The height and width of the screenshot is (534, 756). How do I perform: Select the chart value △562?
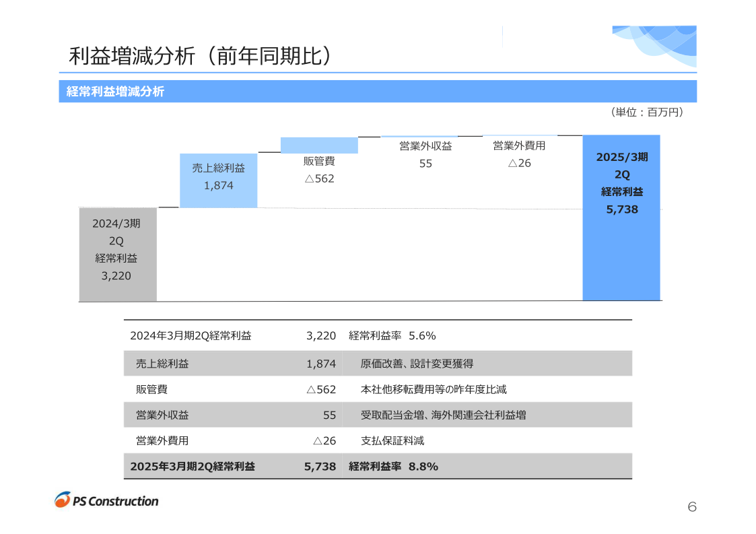pos(319,179)
